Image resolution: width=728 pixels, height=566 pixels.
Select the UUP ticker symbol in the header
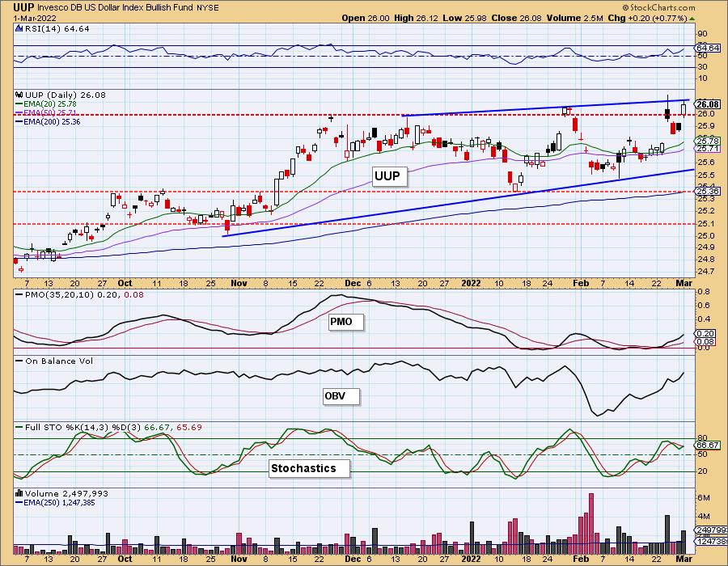click(23, 7)
